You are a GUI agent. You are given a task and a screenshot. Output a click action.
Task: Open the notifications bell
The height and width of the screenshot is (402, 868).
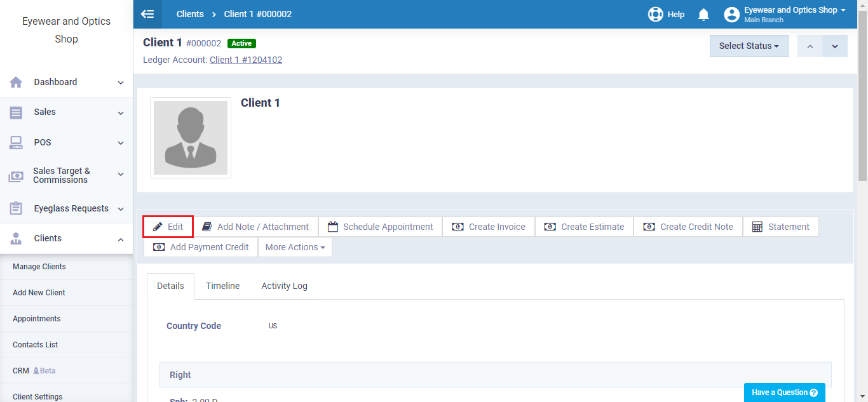pyautogui.click(x=703, y=14)
